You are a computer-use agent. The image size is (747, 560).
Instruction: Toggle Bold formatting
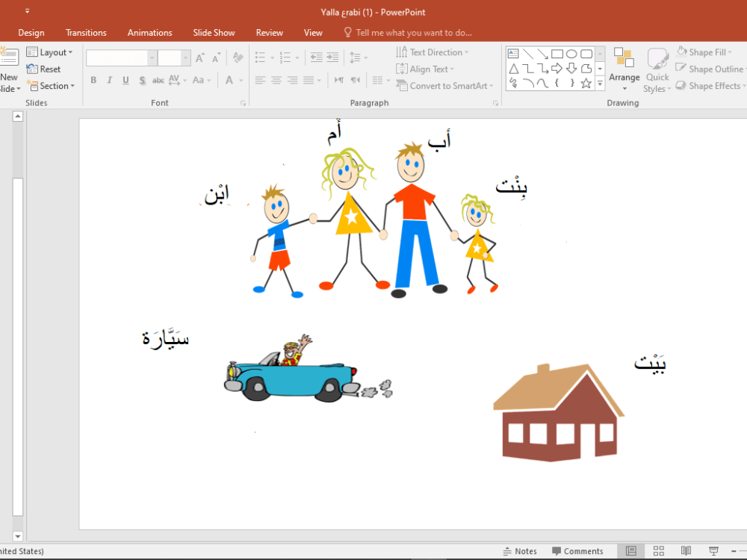pyautogui.click(x=93, y=80)
